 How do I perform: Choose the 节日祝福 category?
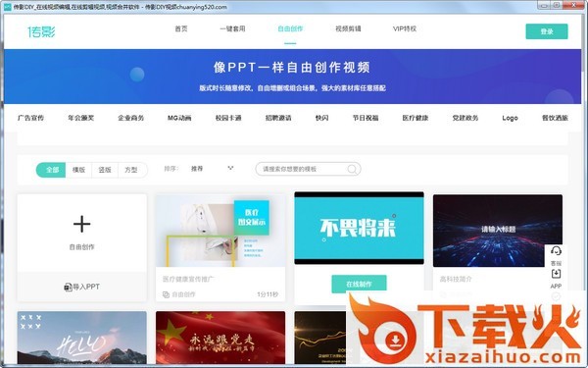click(x=366, y=118)
